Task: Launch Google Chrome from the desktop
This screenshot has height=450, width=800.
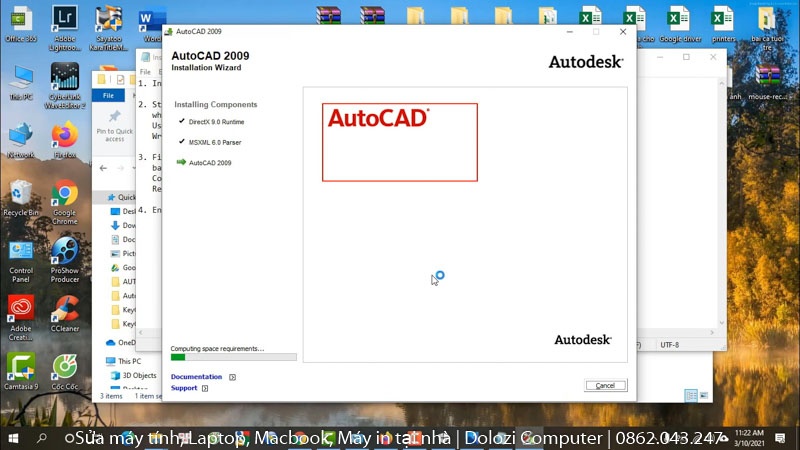Action: click(x=65, y=202)
